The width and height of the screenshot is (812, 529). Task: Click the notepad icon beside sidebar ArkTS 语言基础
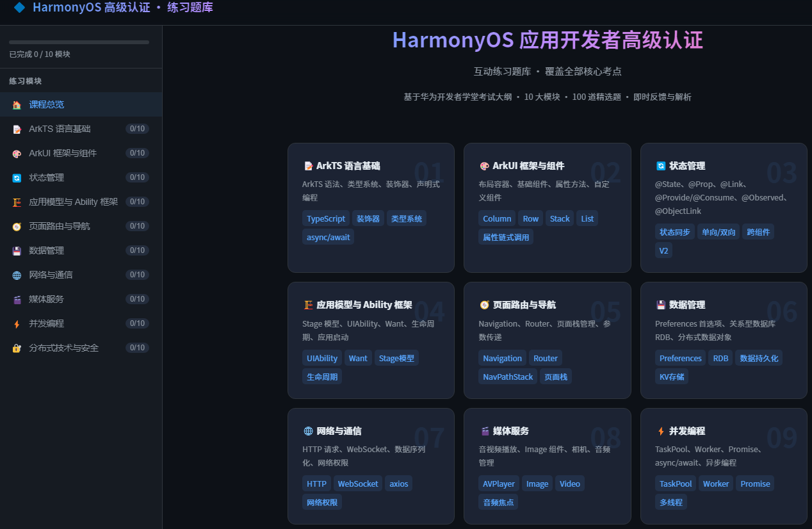pyautogui.click(x=17, y=129)
